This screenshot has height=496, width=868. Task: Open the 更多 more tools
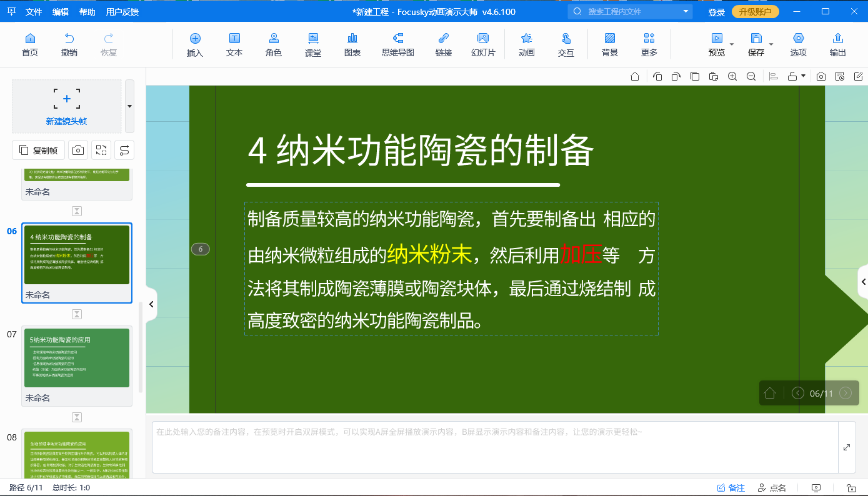coord(649,45)
